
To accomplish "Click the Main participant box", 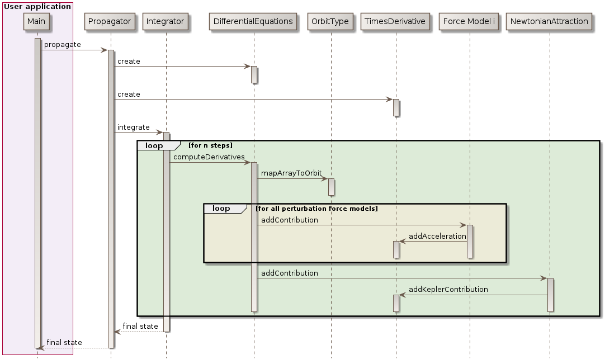I will point(37,21).
